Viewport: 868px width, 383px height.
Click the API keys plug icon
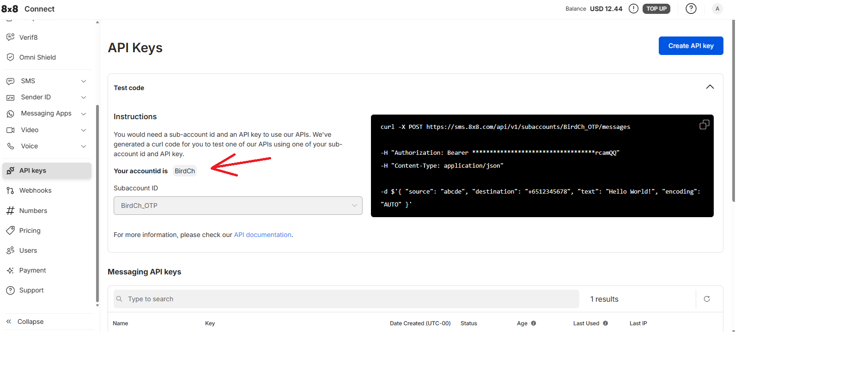coord(10,171)
